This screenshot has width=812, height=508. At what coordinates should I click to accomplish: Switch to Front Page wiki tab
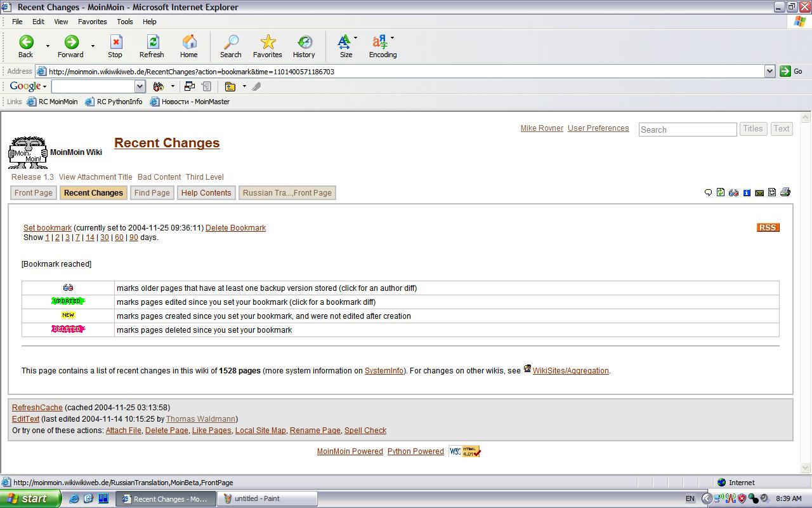pyautogui.click(x=34, y=193)
